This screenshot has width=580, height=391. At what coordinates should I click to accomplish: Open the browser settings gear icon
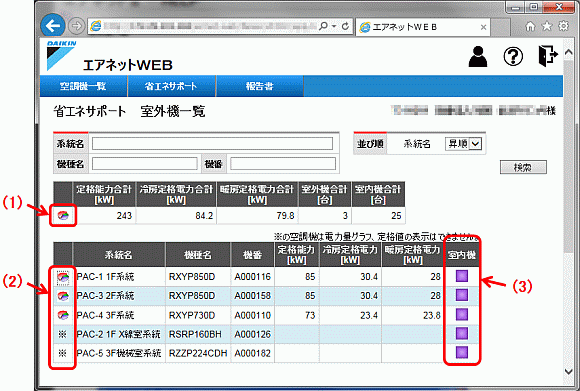[563, 26]
